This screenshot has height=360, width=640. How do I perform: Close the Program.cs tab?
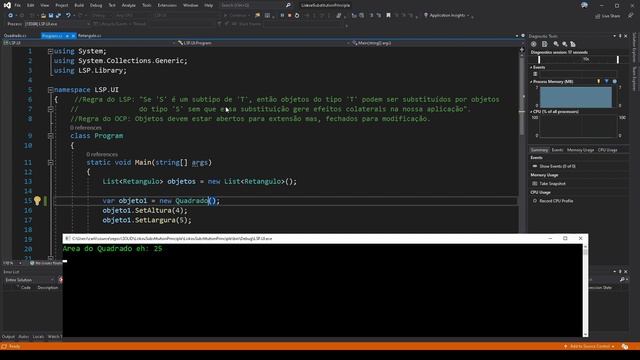(73, 36)
